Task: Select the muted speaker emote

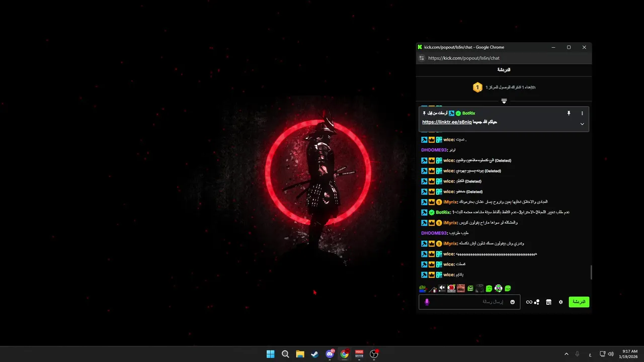Action: click(442, 289)
